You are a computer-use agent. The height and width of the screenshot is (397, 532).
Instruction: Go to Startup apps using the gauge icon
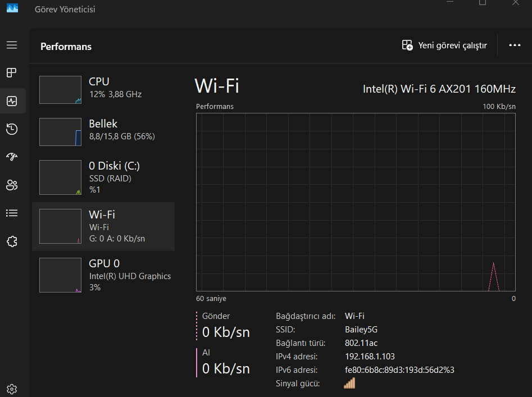[x=12, y=157]
